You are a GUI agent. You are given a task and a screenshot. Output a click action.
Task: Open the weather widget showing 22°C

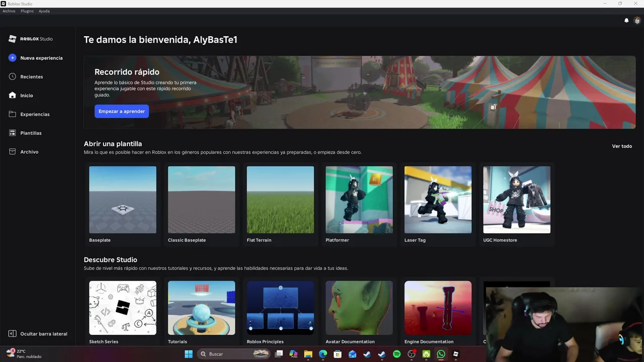tap(24, 353)
